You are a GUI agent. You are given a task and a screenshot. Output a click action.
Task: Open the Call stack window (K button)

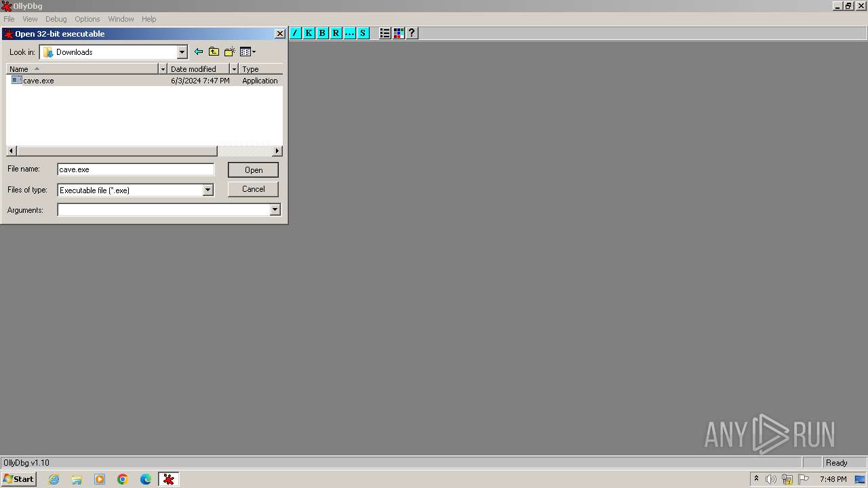[309, 33]
